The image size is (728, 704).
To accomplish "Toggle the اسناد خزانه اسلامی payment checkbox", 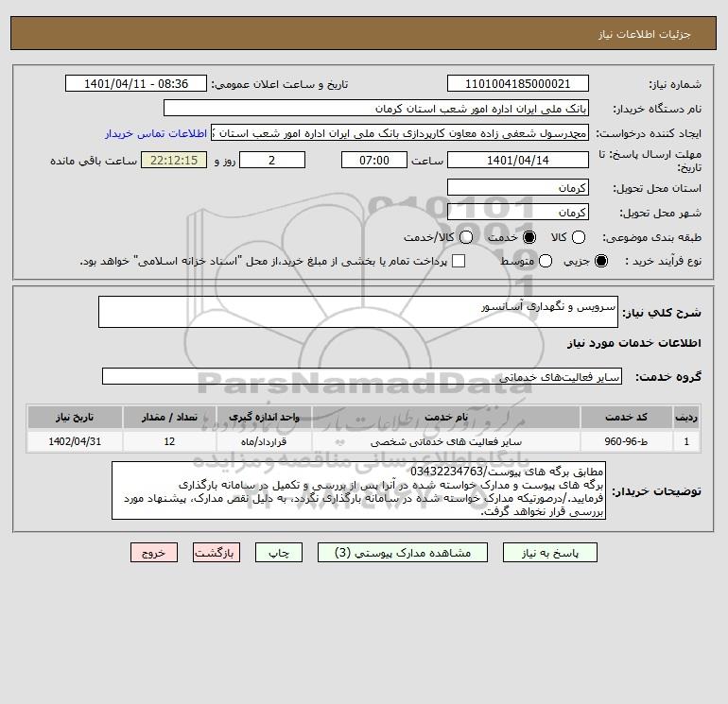I will pos(459,261).
